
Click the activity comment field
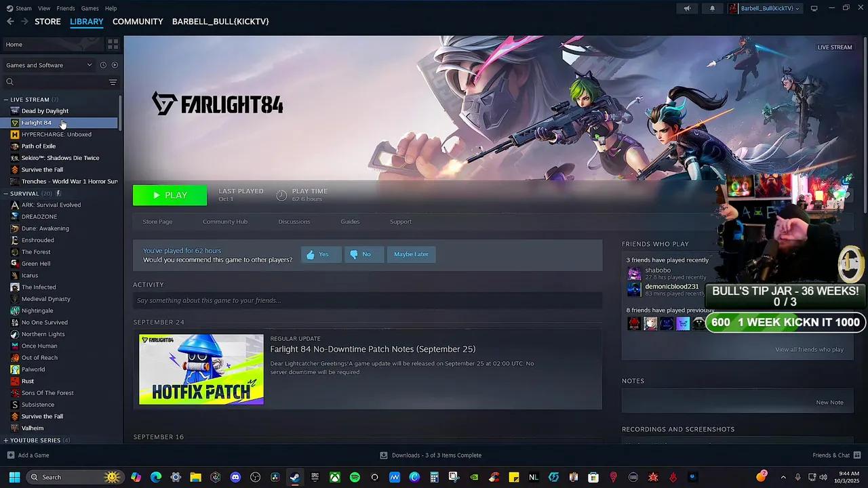(x=368, y=300)
